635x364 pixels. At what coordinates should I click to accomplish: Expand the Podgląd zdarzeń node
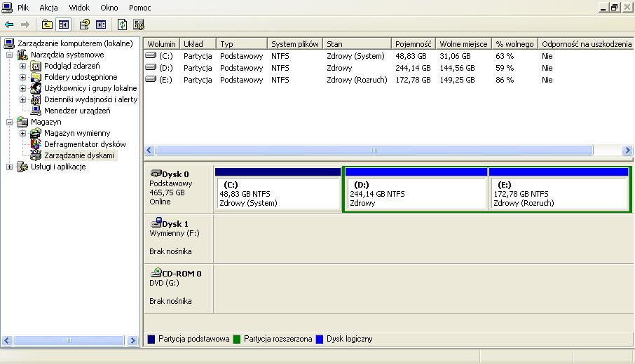pos(22,66)
